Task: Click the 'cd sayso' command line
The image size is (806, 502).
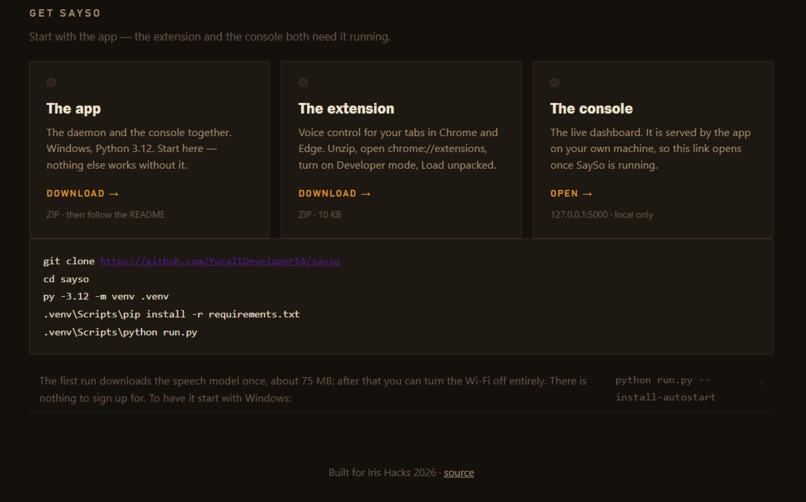Action: (x=66, y=279)
